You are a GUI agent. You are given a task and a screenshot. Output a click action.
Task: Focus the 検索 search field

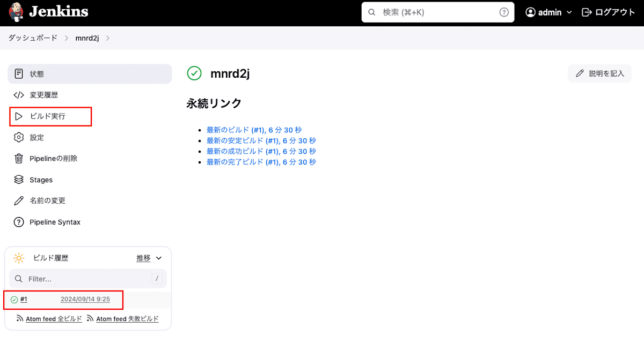point(438,12)
